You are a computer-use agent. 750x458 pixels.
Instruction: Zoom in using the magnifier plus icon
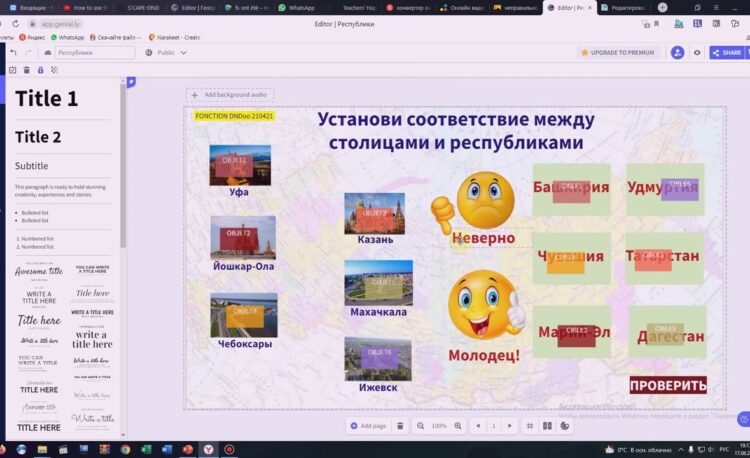458,425
